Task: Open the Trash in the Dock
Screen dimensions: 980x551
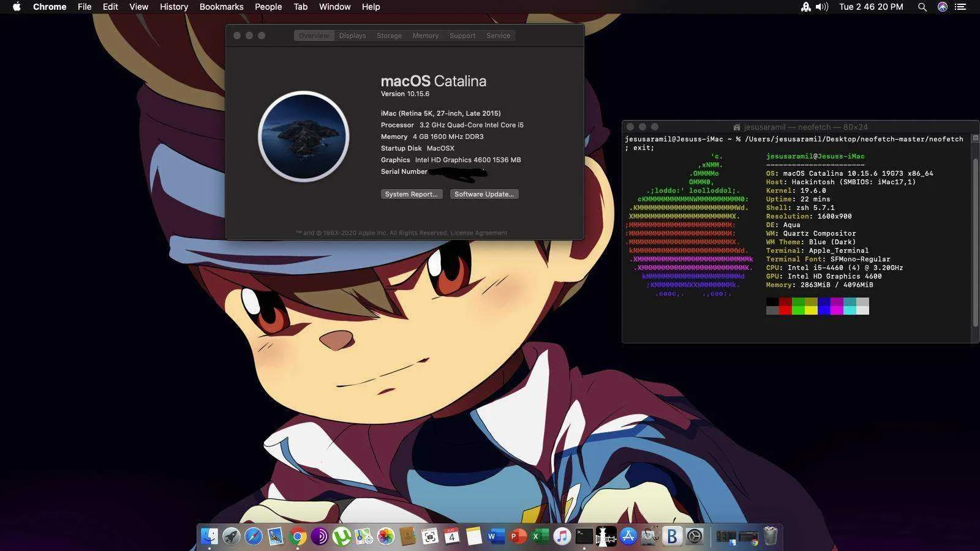Action: coord(771,536)
